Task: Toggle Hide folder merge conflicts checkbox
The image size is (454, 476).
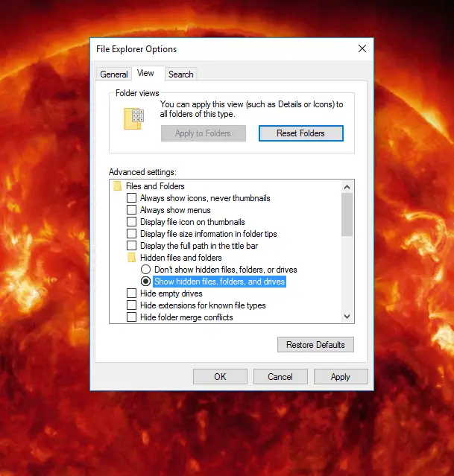Action: pyautogui.click(x=131, y=317)
